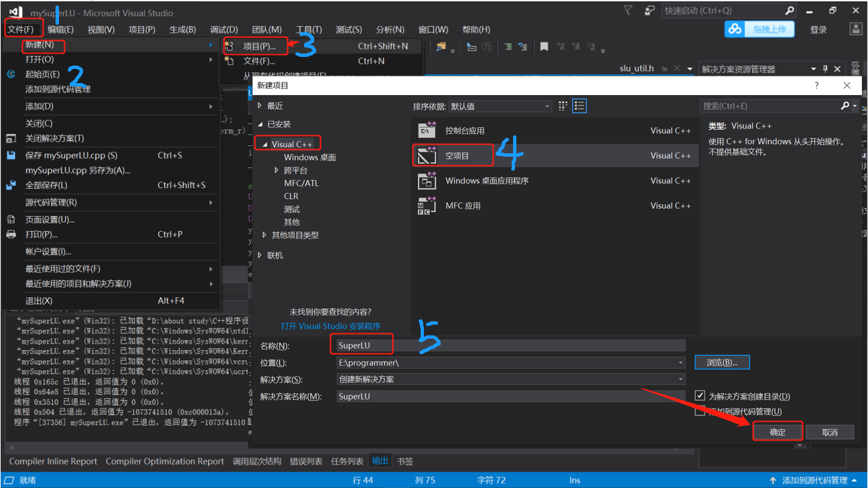Click the user account avatar icon
Viewport: 868px width, 488px height.
pos(856,29)
